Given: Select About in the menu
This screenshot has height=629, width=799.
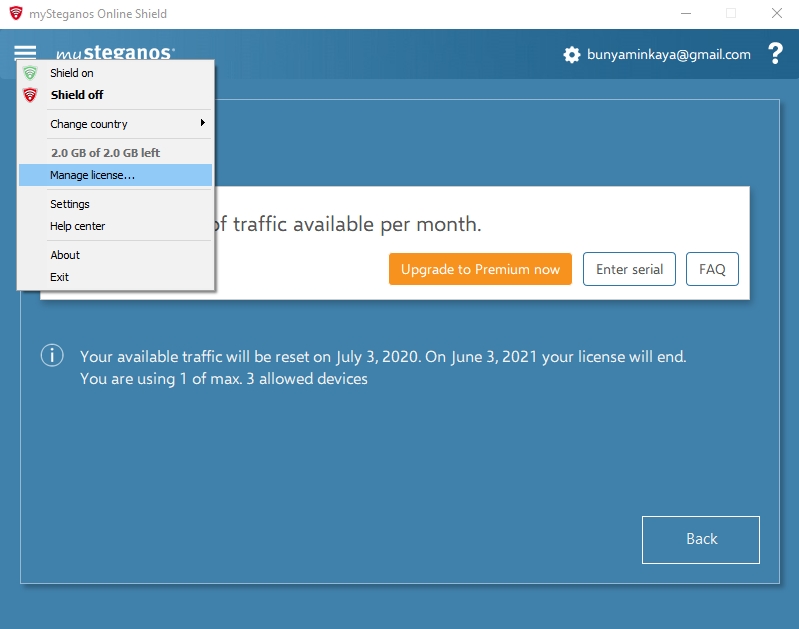Looking at the screenshot, I should click(x=115, y=255).
